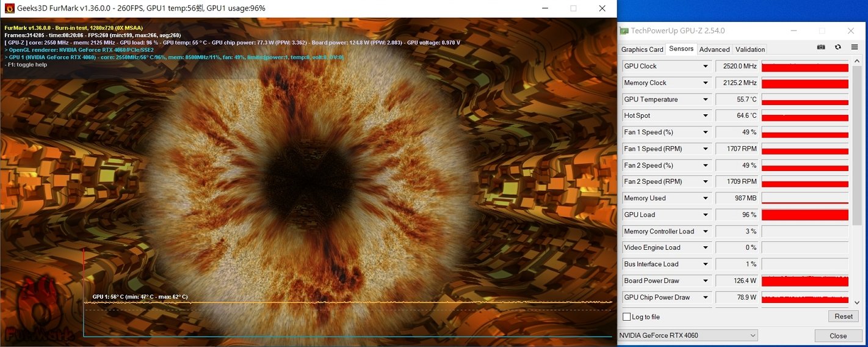Expand the Fan 1 Speed (%) dropdown

point(706,132)
